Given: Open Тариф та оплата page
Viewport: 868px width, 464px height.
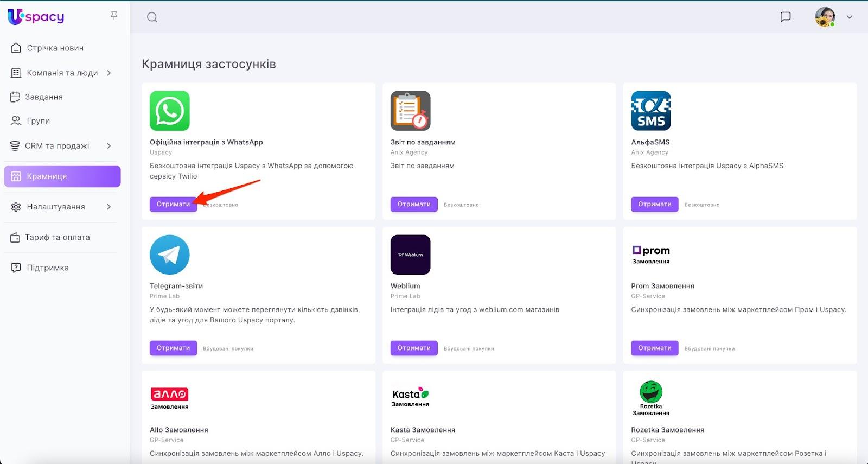Looking at the screenshot, I should point(58,237).
